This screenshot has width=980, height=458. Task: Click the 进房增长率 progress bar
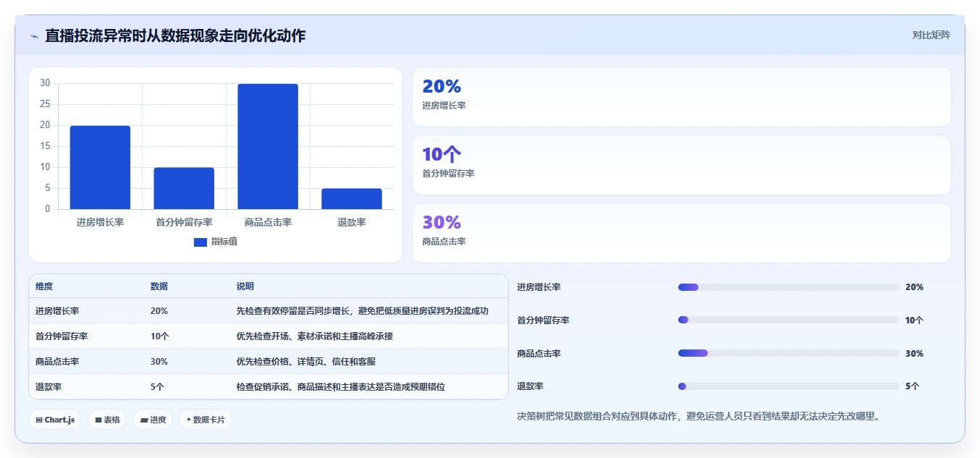click(x=789, y=287)
